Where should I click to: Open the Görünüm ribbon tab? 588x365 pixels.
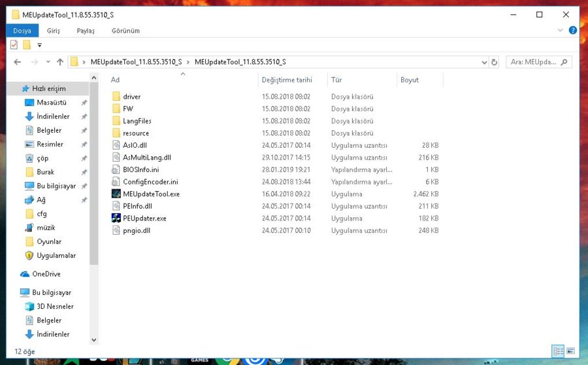pyautogui.click(x=125, y=31)
